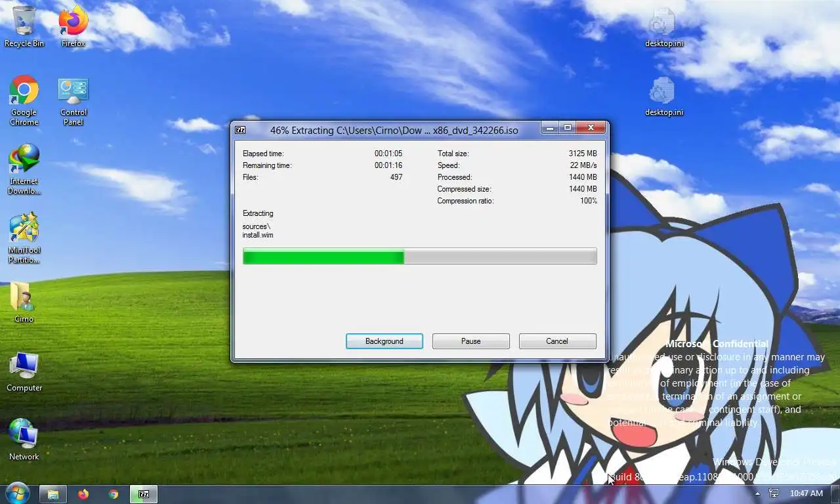Open the Windows Start orb
The height and width of the screenshot is (504, 840).
coord(17,493)
